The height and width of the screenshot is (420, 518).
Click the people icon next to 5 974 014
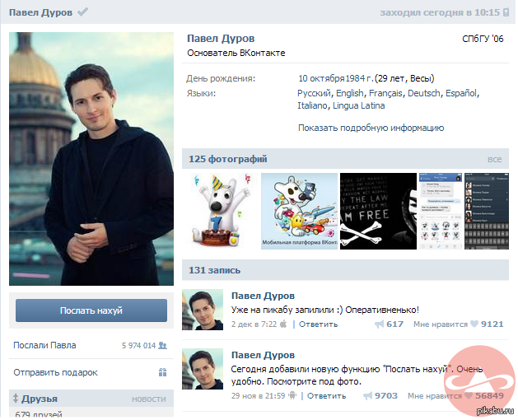tap(163, 346)
